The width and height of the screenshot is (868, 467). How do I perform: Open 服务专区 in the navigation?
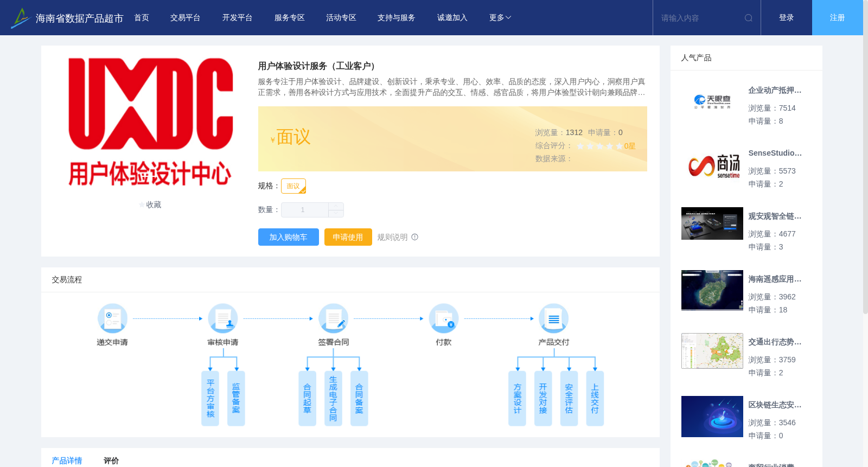[x=290, y=18]
